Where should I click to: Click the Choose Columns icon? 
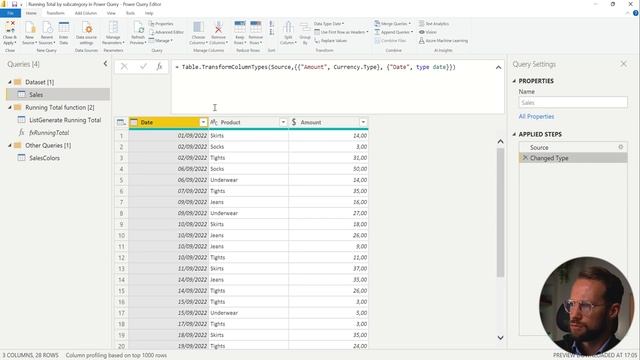click(198, 28)
